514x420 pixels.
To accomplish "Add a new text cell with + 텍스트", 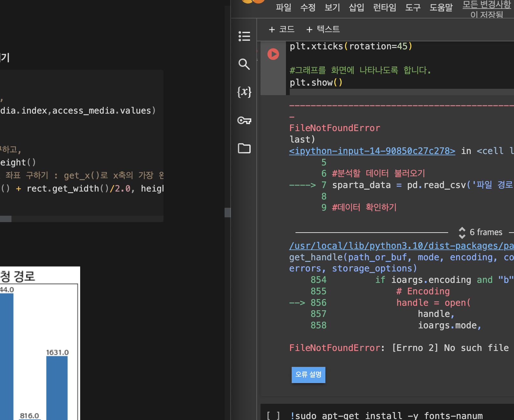I will click(323, 29).
